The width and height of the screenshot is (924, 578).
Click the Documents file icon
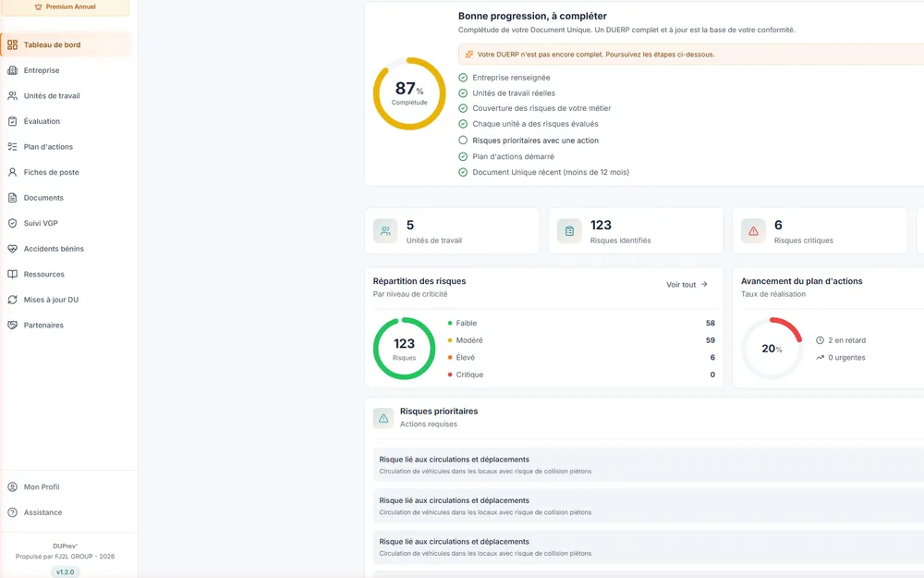coord(12,198)
